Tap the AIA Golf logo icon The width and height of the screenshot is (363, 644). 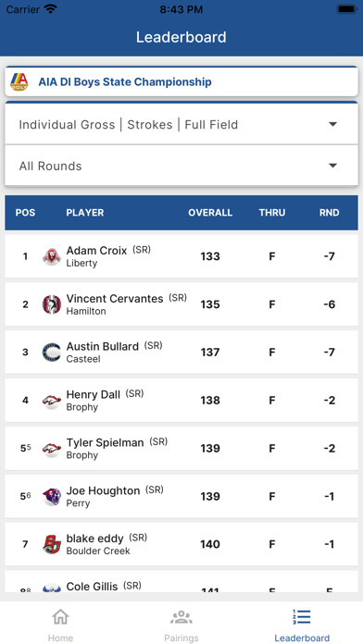(19, 81)
